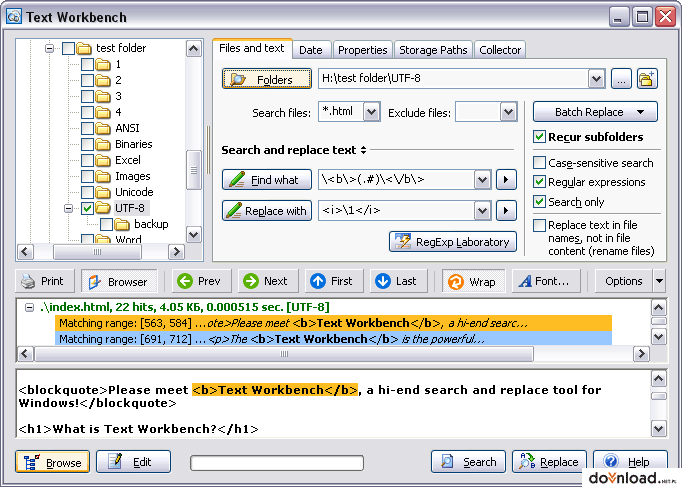The height and width of the screenshot is (487, 682).
Task: Select the Excel folder in tree
Action: coord(127,160)
